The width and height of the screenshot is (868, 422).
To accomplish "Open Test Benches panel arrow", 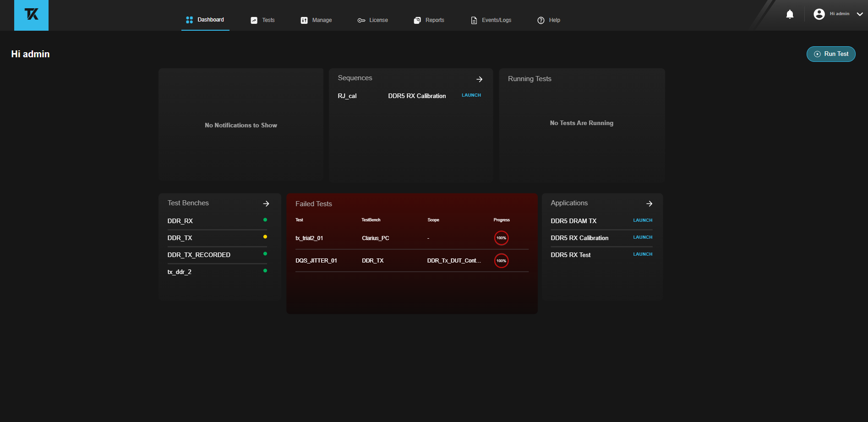I will [x=266, y=203].
